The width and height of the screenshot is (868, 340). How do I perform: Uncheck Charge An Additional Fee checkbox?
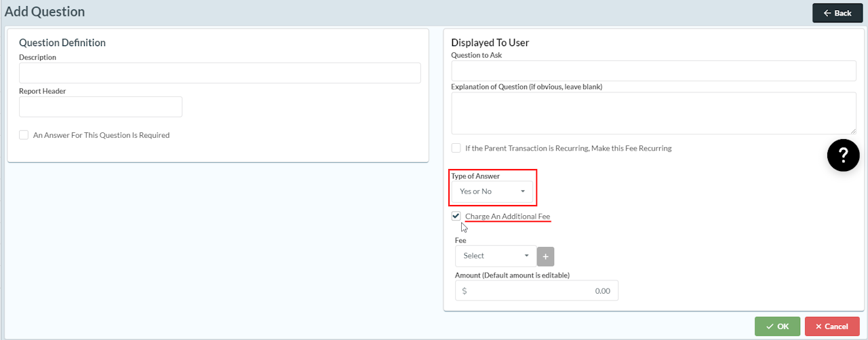pyautogui.click(x=456, y=216)
